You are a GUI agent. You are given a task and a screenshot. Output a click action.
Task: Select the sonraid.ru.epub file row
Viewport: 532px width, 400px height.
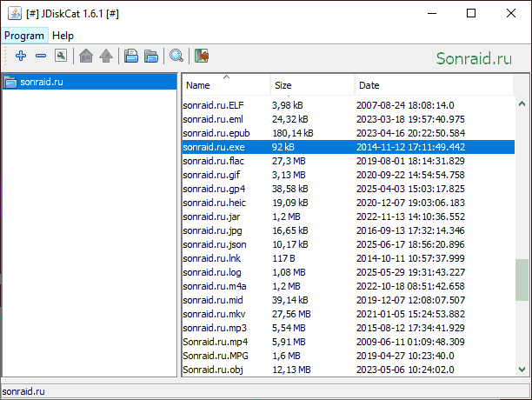tap(349, 133)
